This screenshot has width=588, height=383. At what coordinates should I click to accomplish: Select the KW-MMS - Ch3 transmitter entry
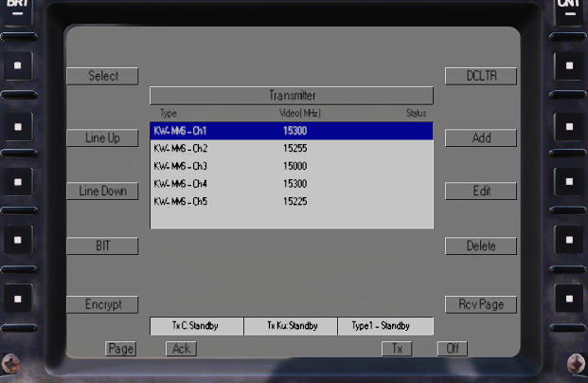[x=291, y=166]
